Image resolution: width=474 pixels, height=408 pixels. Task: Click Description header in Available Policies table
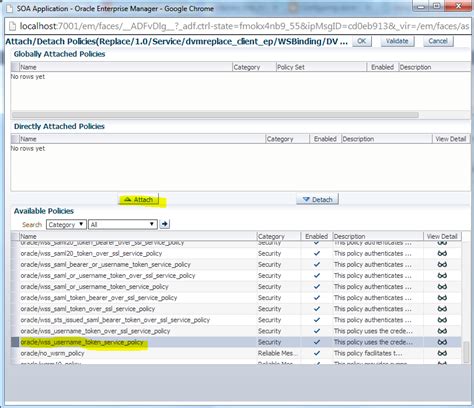[x=378, y=236]
